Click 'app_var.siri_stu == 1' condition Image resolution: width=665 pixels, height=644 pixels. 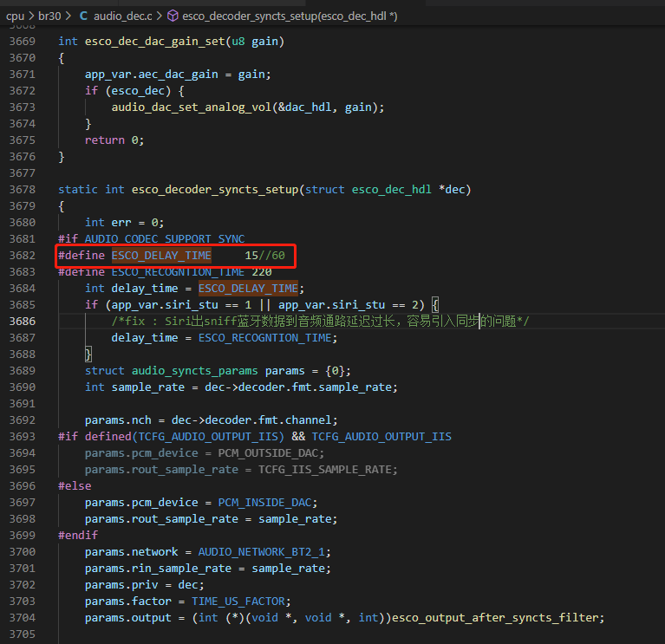click(181, 305)
